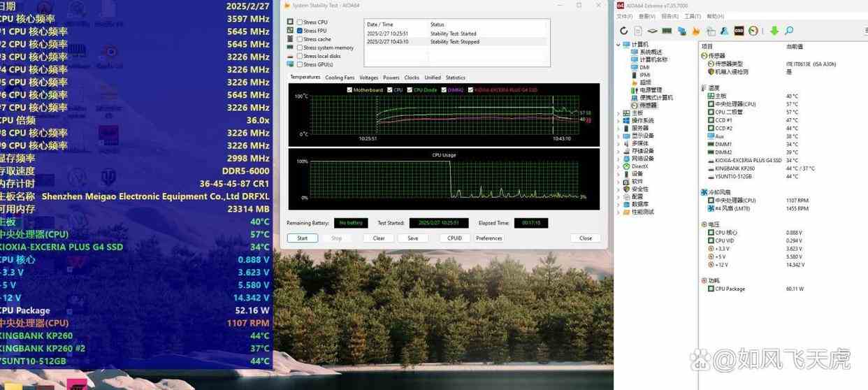Switch to the Clocks tab
Screen dimensions: 868x390
(x=412, y=78)
